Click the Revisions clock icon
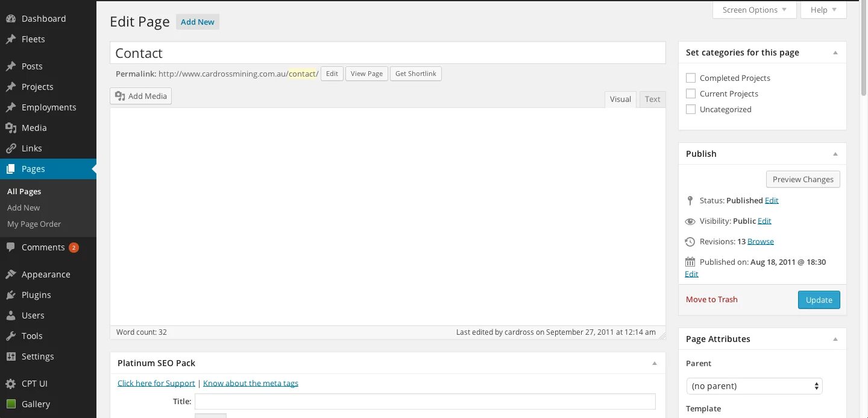 point(690,242)
